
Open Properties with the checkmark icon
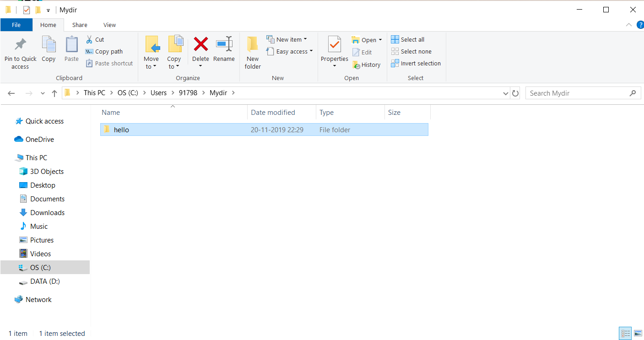pos(334,45)
